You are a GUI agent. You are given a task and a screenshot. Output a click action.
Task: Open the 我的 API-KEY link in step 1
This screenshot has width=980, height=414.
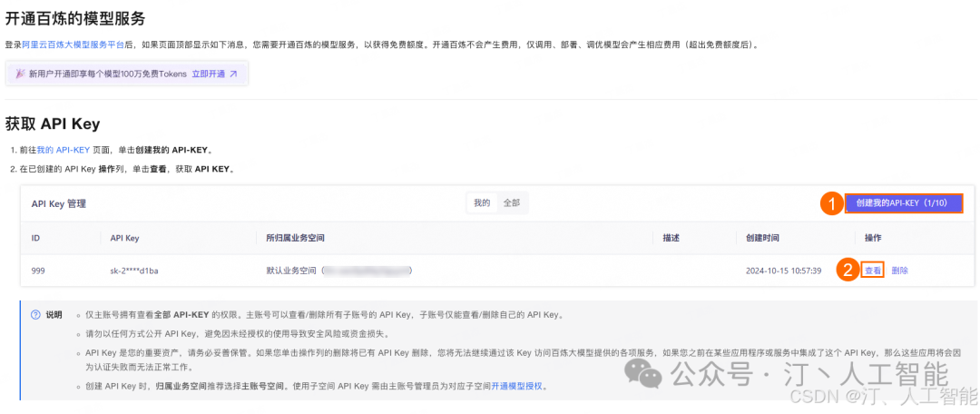coord(64,150)
